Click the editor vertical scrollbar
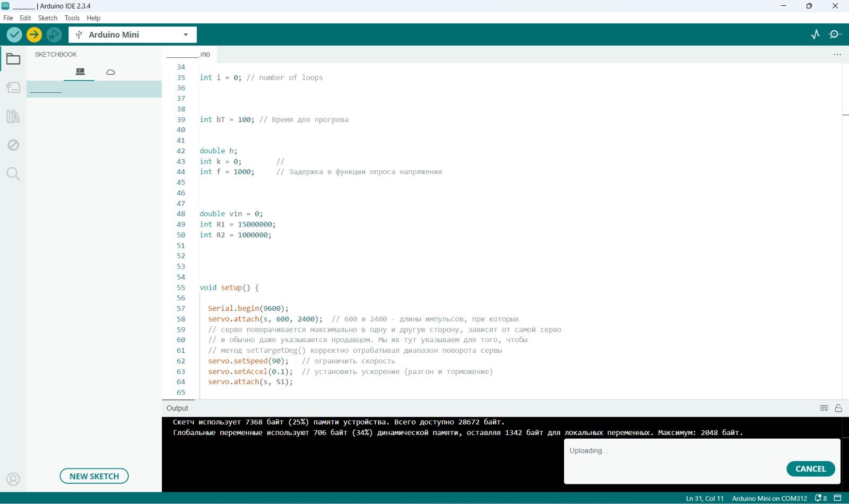849x504 pixels. 845,212
